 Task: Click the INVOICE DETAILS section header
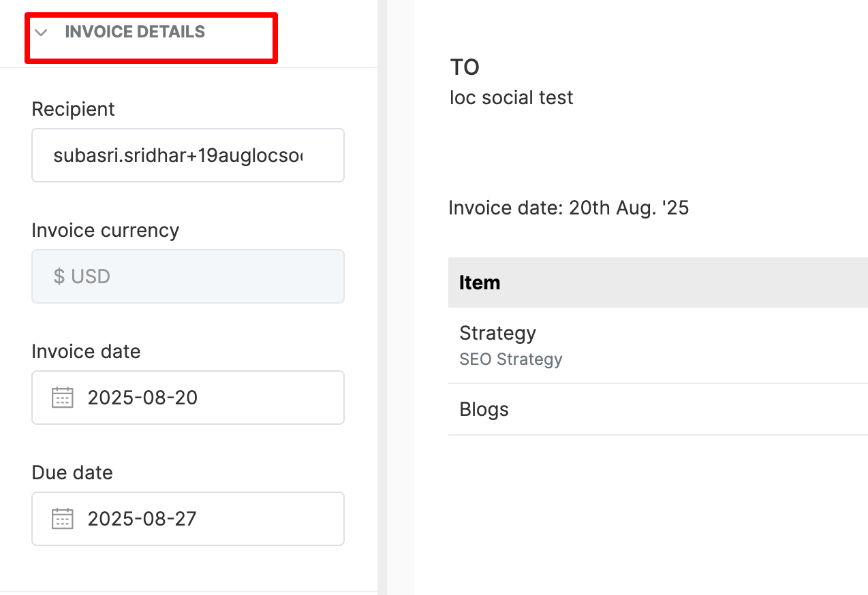(x=135, y=32)
